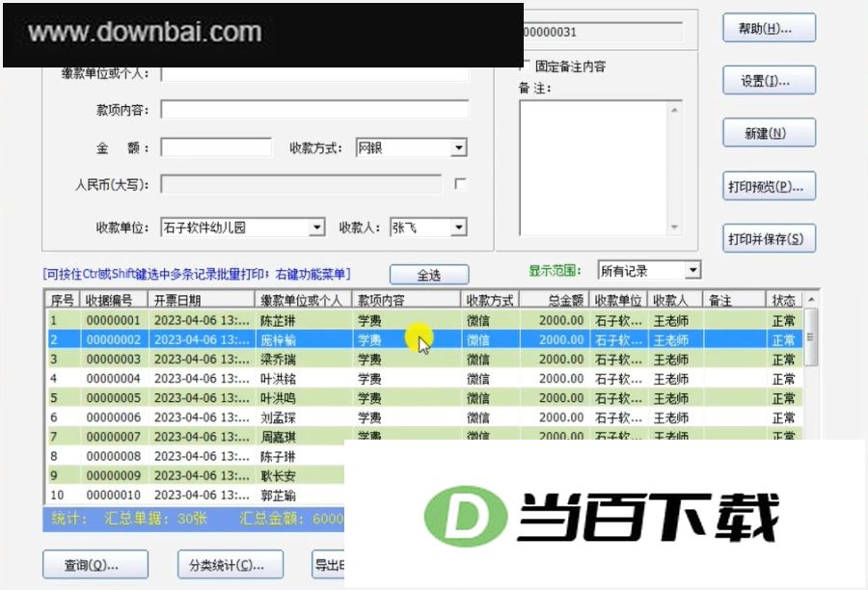868x590 pixels.
Task: Select receipt row 00000002
Action: pyautogui.click(x=424, y=340)
